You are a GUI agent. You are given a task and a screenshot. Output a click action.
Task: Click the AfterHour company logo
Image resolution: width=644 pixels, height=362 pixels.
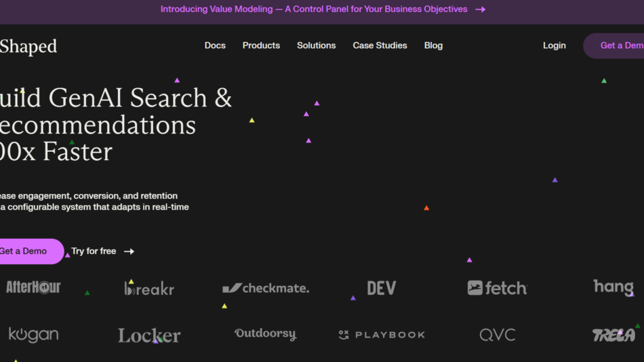(33, 287)
